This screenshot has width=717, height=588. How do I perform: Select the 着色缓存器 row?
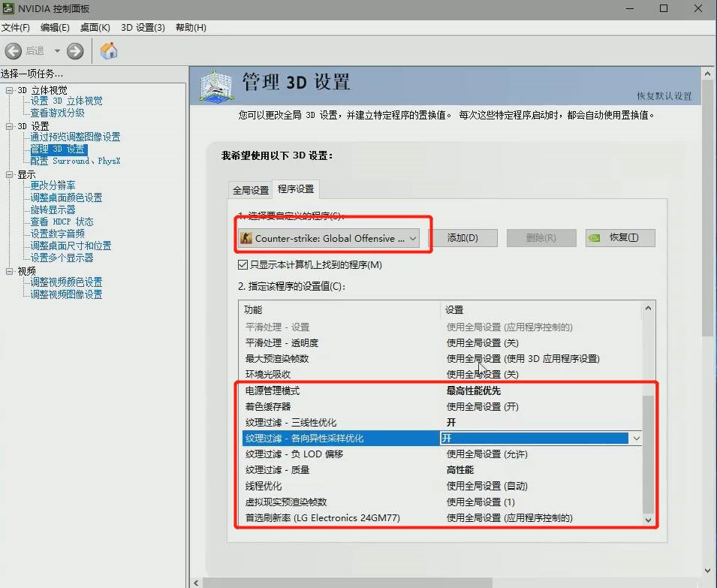(441, 406)
